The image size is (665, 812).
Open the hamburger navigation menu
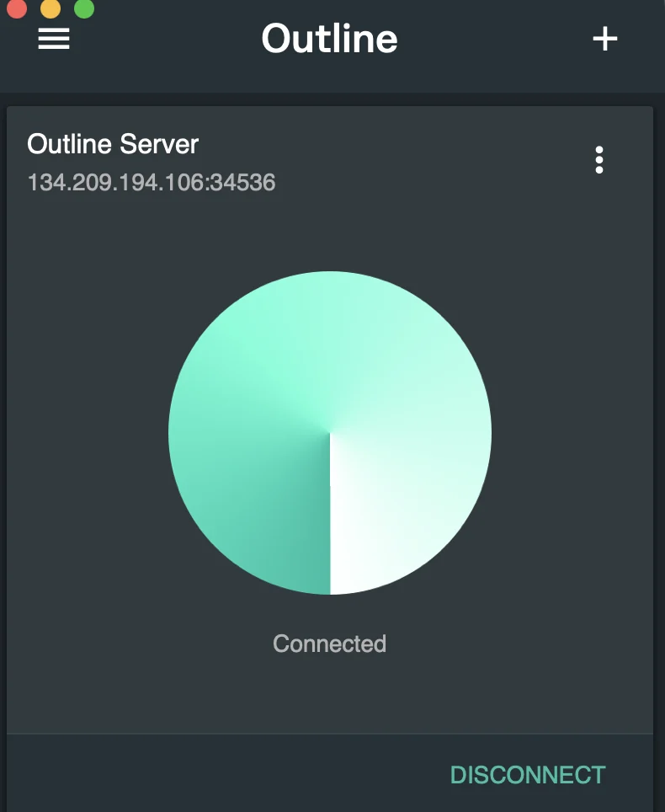(x=54, y=39)
